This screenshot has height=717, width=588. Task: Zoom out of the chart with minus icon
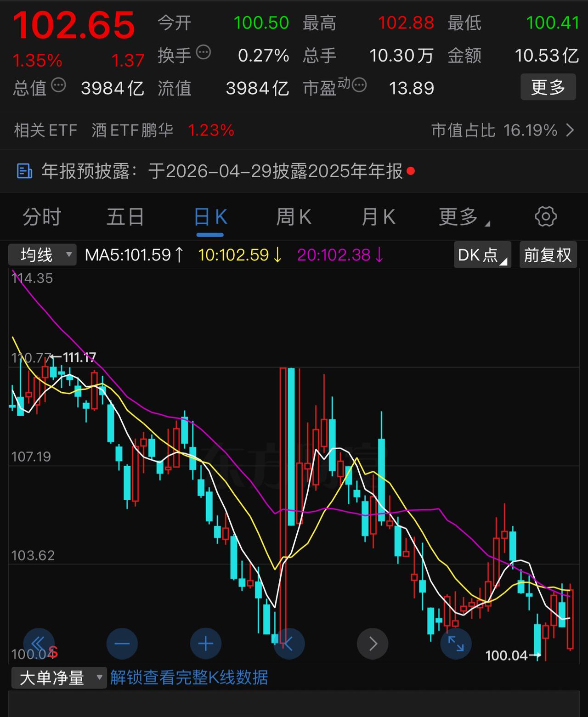tap(122, 644)
